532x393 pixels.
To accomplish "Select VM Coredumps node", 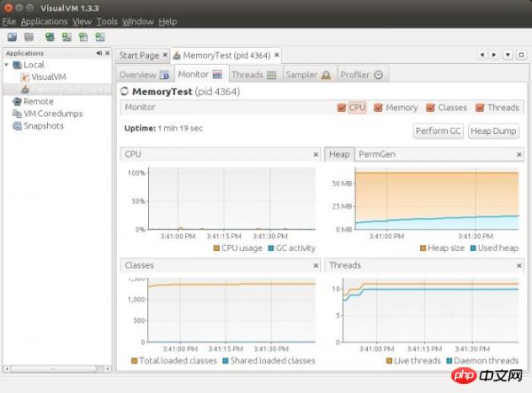I will 53,114.
